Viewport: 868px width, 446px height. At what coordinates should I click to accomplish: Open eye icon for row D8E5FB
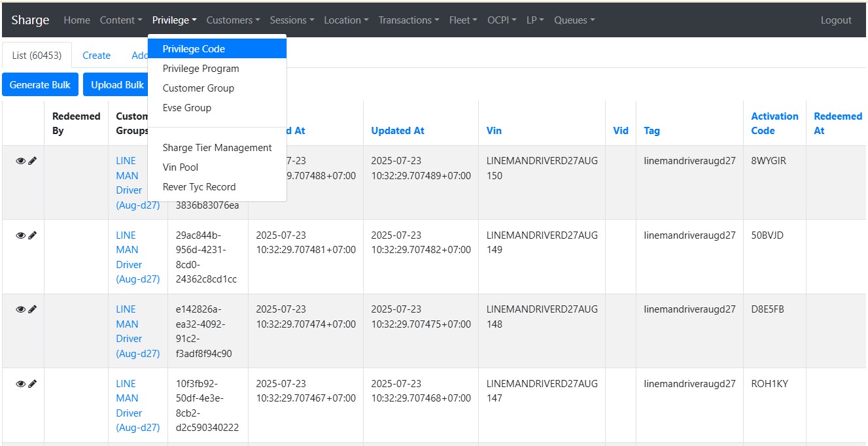[20, 309]
